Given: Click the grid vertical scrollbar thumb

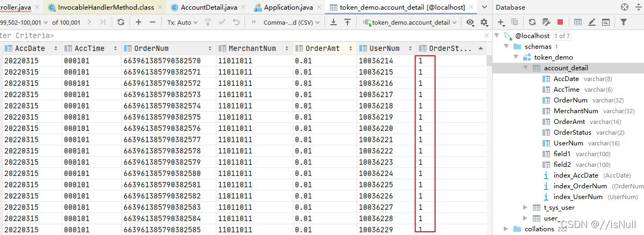Looking at the screenshot, I should tap(489, 60).
